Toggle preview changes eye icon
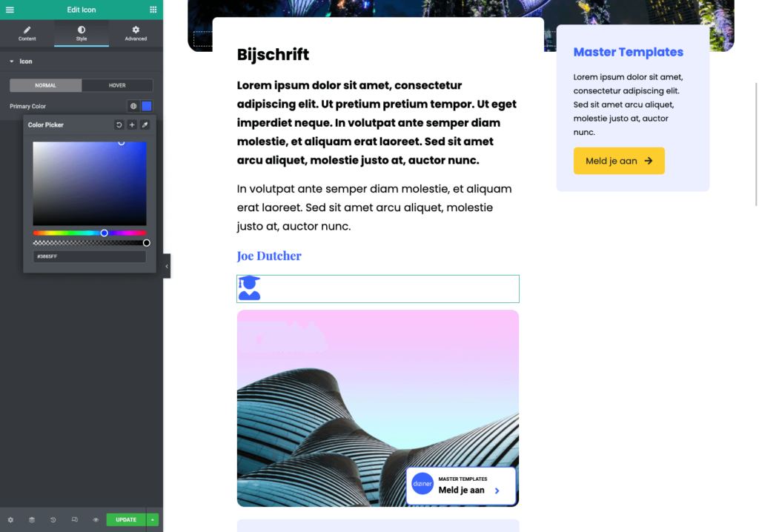 [x=96, y=519]
